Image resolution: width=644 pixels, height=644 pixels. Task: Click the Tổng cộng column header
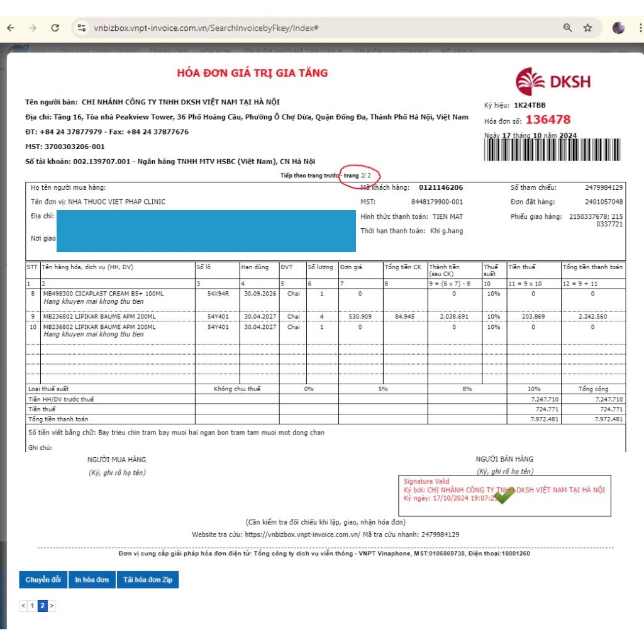click(x=594, y=389)
